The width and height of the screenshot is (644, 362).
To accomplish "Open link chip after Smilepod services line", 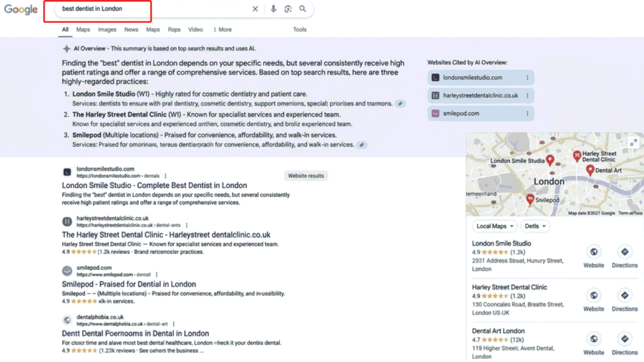I will [x=362, y=145].
